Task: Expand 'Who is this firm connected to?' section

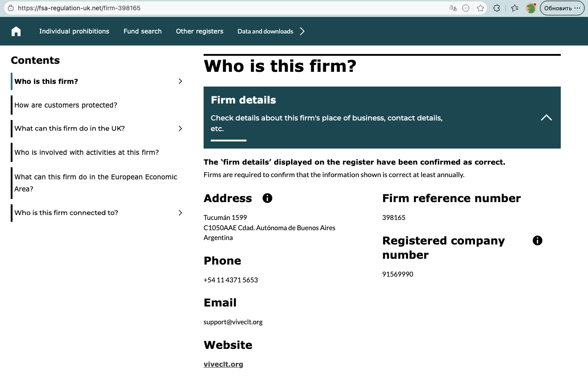Action: (180, 213)
